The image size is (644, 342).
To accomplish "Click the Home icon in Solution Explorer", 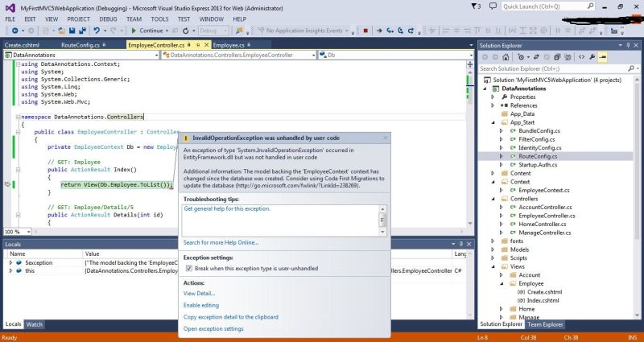I will tap(506, 57).
